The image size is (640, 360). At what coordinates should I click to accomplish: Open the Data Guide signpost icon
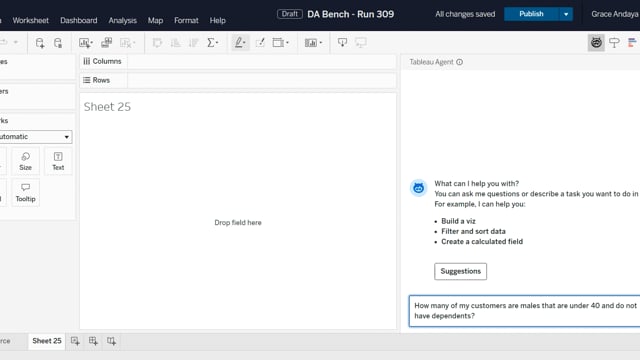point(614,42)
